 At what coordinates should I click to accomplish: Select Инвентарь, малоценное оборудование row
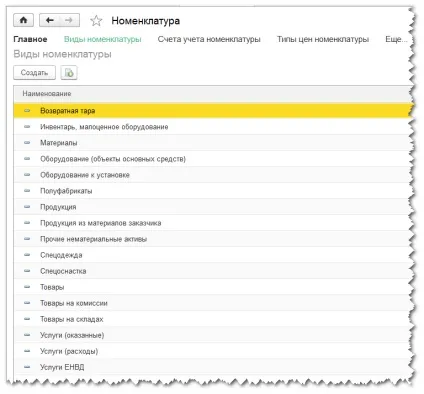(x=212, y=127)
